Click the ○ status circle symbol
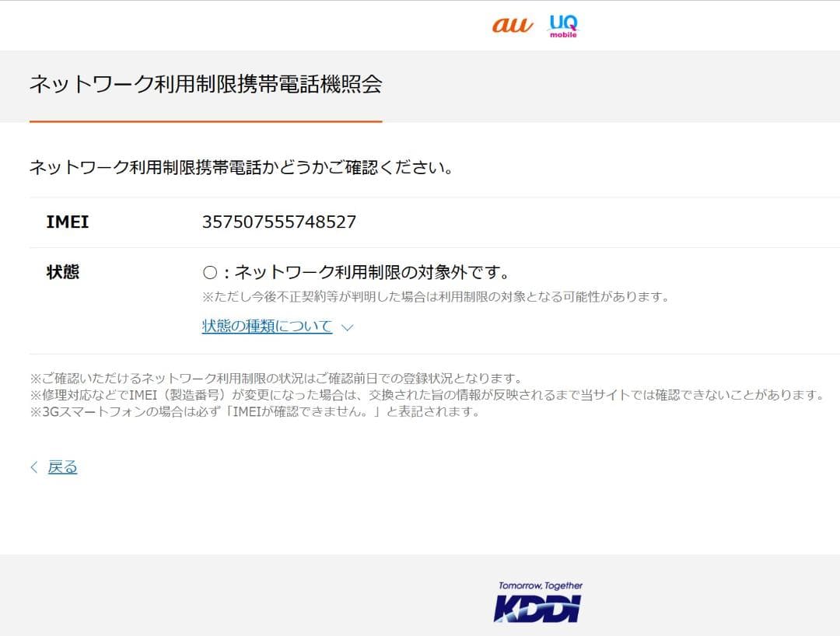 click(210, 273)
